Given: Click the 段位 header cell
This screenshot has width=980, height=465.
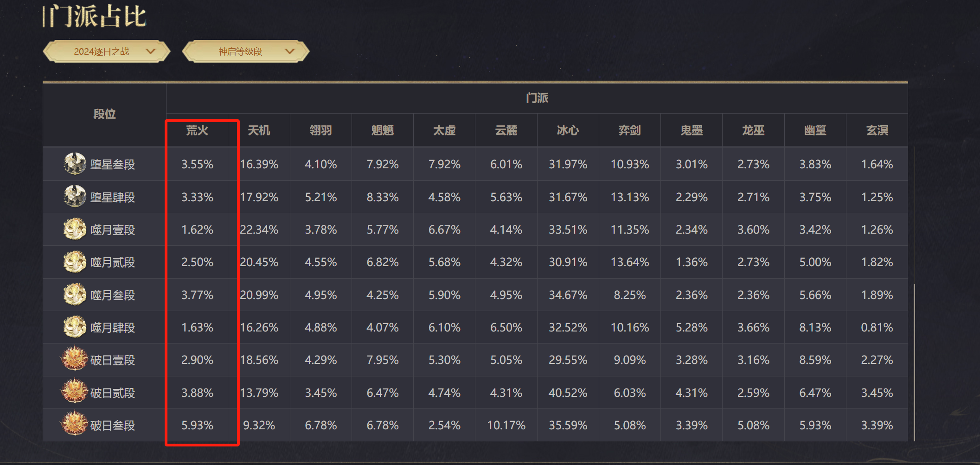Looking at the screenshot, I should pos(104,114).
